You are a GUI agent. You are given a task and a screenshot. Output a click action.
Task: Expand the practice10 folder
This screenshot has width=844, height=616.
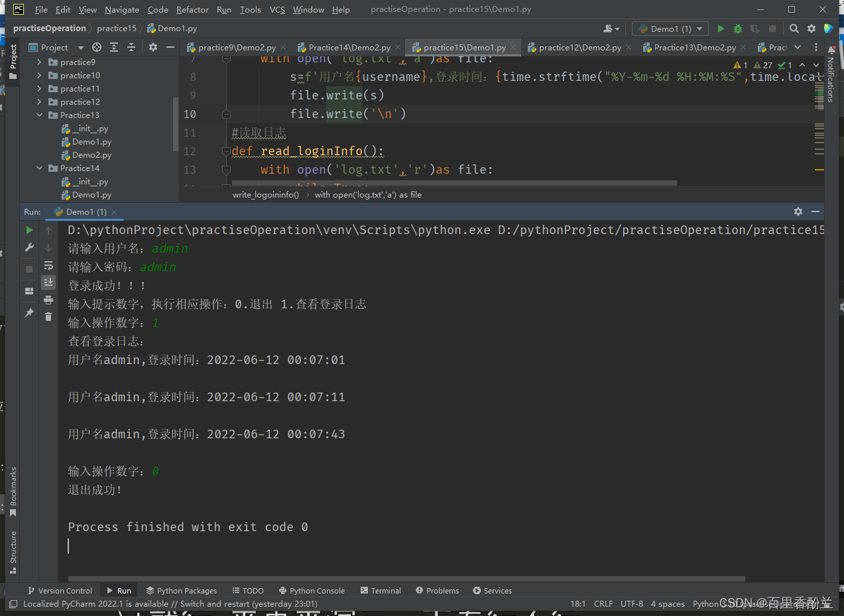(x=40, y=76)
